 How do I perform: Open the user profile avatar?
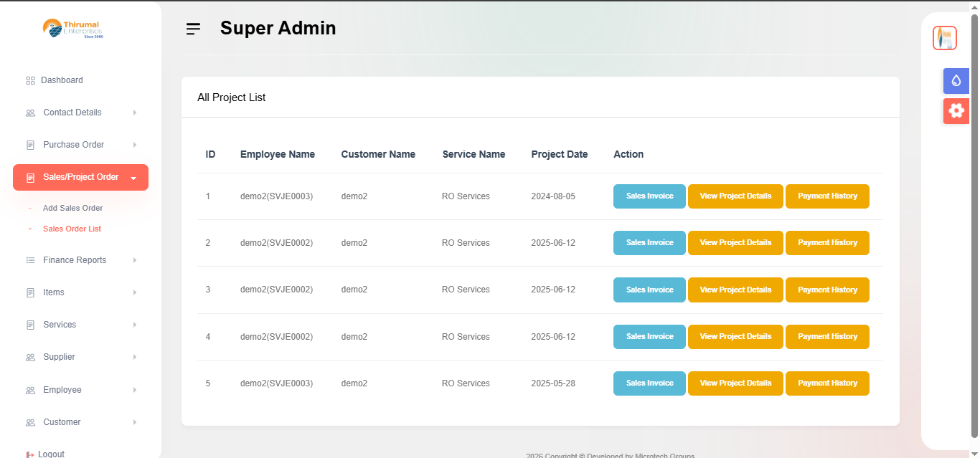click(x=945, y=37)
